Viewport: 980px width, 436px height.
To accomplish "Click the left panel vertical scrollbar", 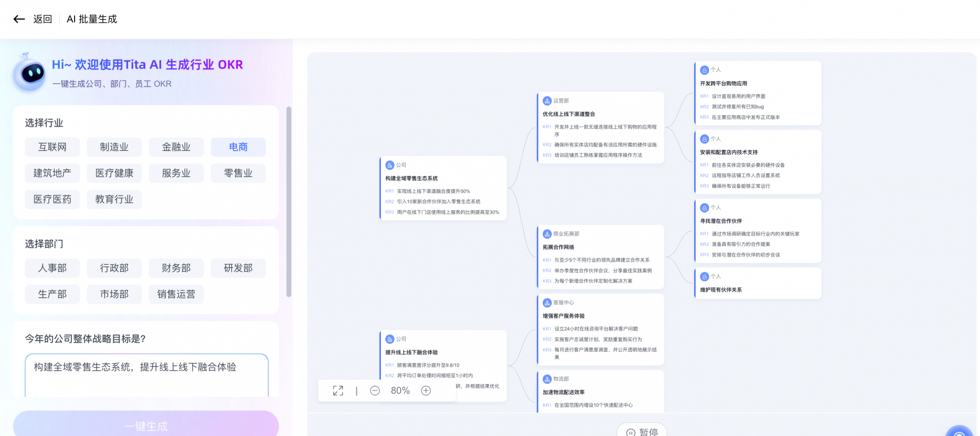I will coord(289,202).
